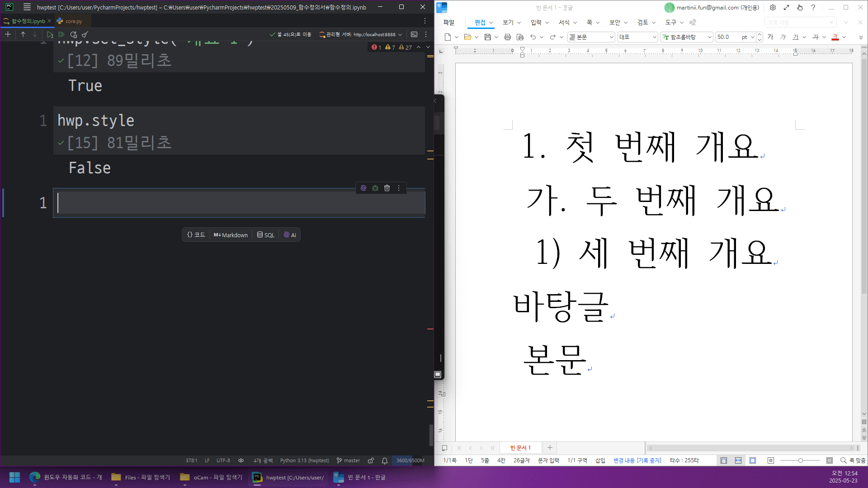This screenshot has width=868, height=488.
Task: Click the Markdown cell type button
Action: click(231, 235)
